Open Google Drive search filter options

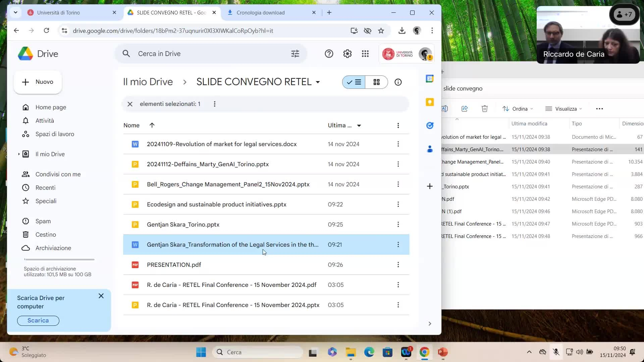pyautogui.click(x=295, y=54)
